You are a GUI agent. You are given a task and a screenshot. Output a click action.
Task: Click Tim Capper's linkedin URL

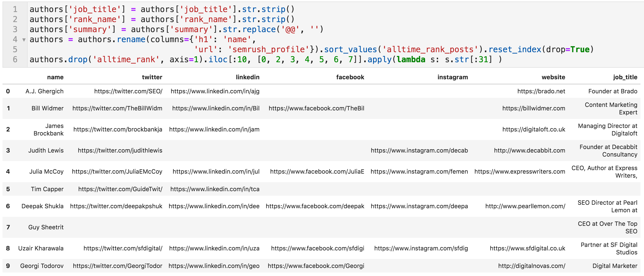tap(215, 189)
